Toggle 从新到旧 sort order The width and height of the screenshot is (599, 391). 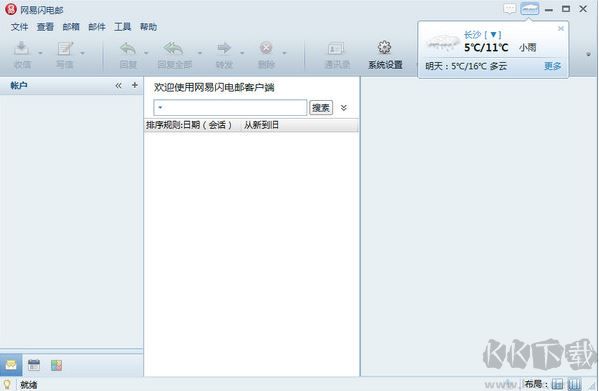click(x=261, y=125)
